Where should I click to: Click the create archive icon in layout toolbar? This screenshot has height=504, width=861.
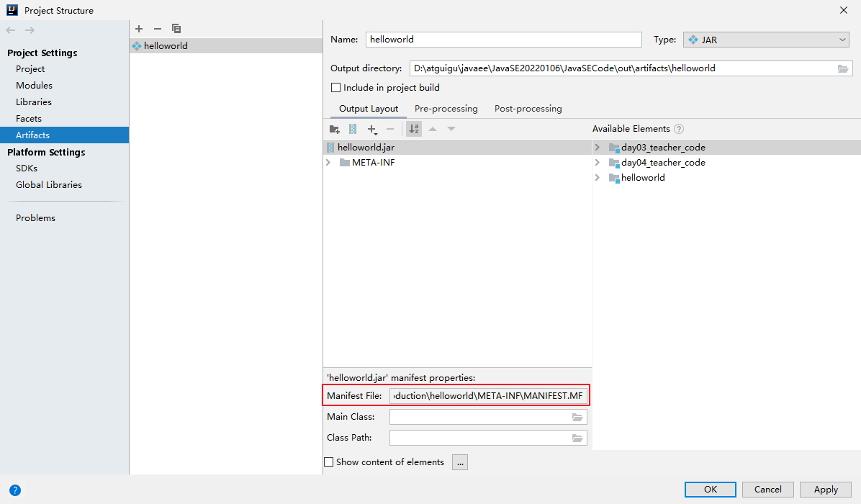point(353,129)
